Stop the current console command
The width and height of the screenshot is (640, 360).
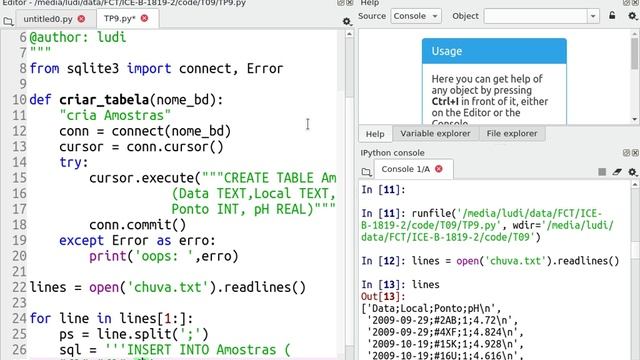coord(602,172)
